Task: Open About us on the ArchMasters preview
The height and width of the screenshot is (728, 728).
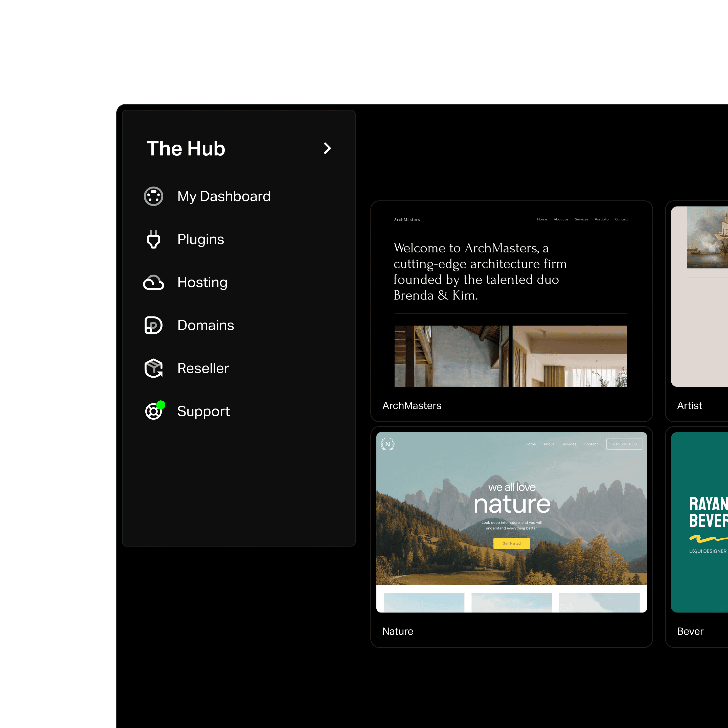Action: (x=561, y=219)
